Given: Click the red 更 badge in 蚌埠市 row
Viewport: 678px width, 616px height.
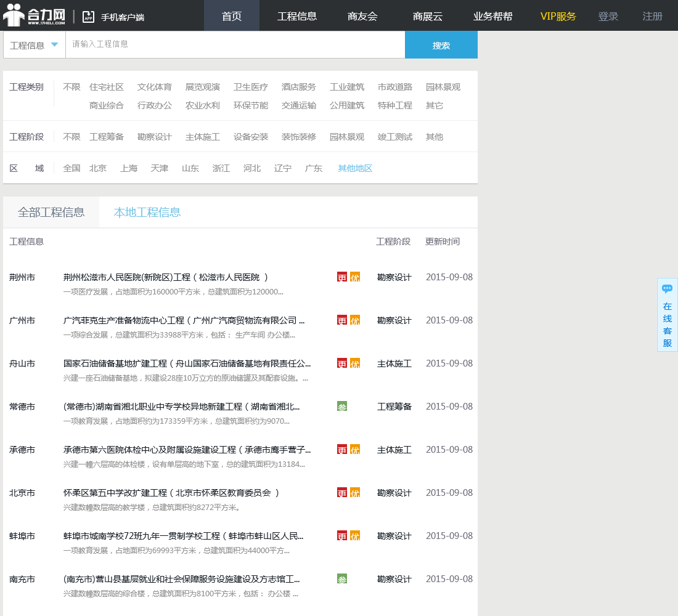Looking at the screenshot, I should click(342, 536).
